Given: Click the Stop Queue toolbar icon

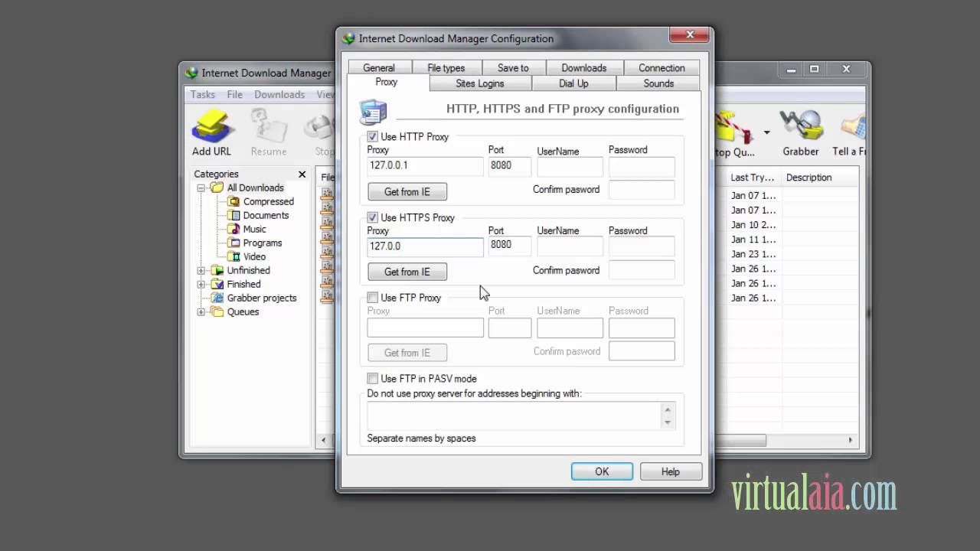Looking at the screenshot, I should [x=736, y=133].
